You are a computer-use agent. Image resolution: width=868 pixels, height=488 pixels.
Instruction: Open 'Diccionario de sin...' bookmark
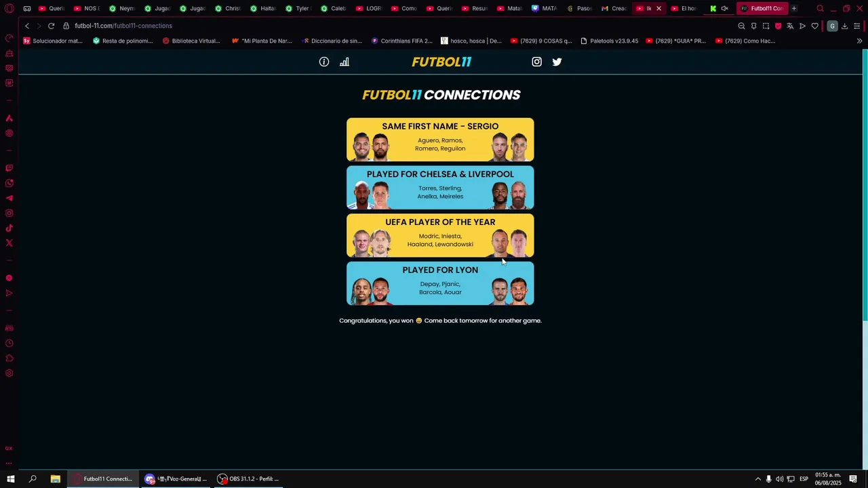(332, 41)
